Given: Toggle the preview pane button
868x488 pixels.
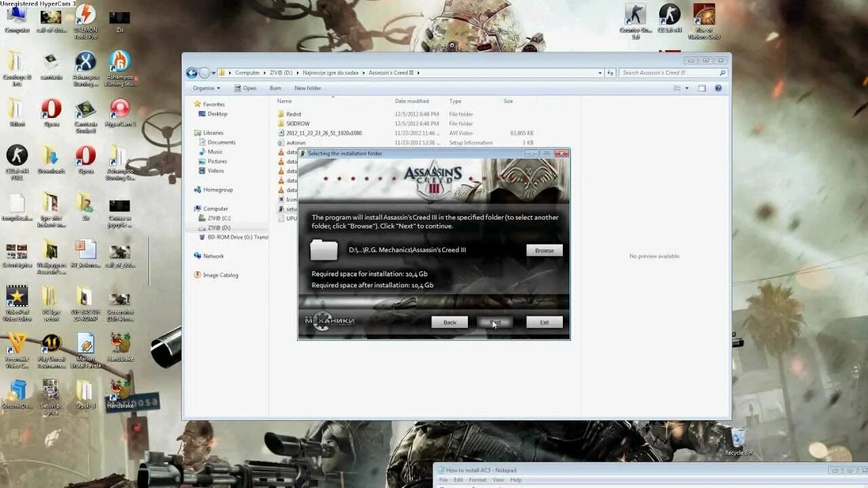Looking at the screenshot, I should coord(702,88).
